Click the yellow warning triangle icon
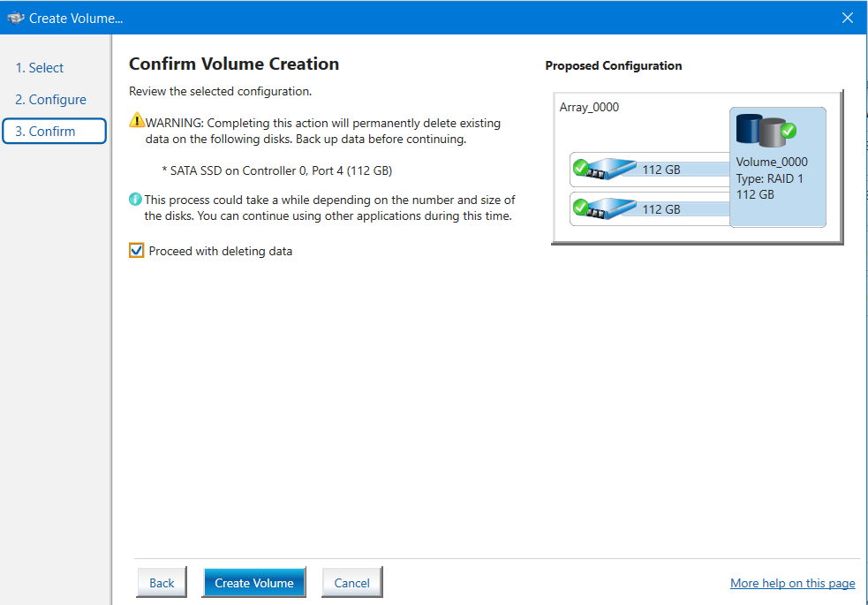Screen dimensions: 868x605 click(x=137, y=120)
